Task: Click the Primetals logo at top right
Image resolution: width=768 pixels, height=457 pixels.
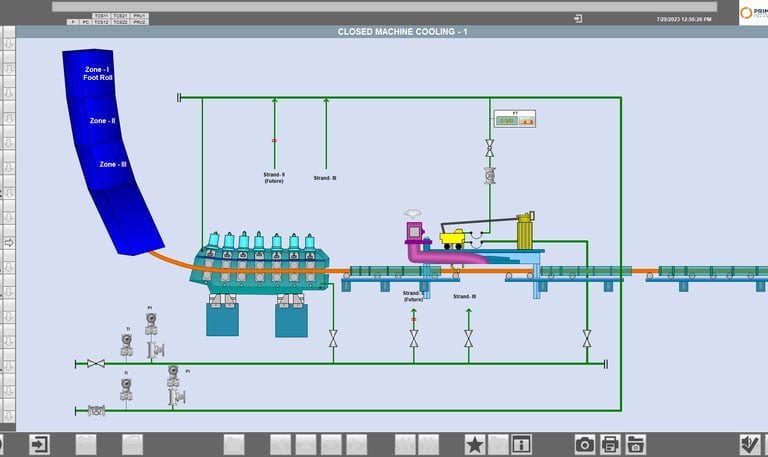Action: coord(753,12)
